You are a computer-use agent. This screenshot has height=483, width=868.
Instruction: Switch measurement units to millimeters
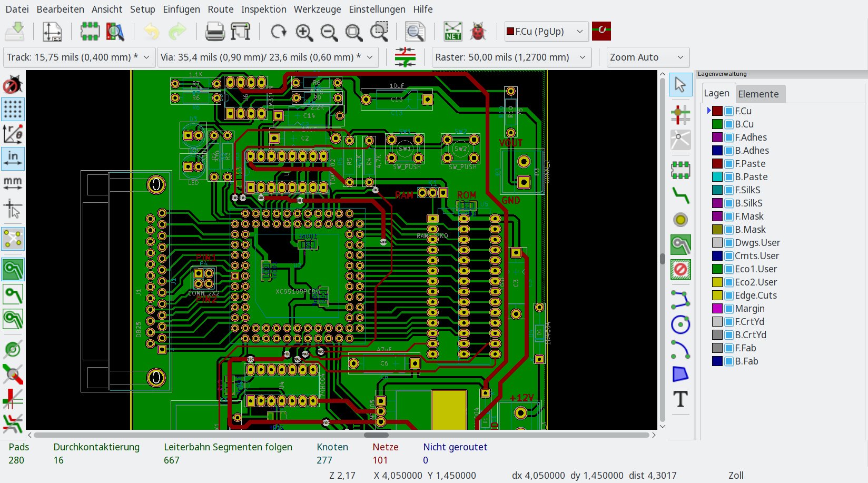tap(13, 183)
